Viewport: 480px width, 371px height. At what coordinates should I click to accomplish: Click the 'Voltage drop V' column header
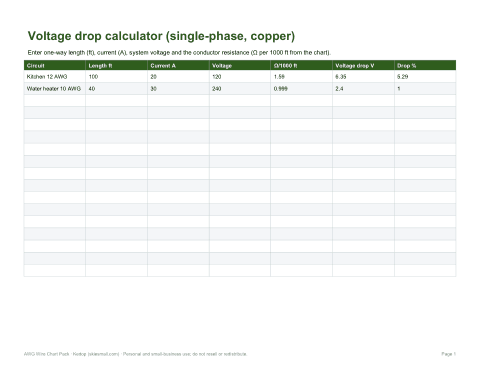click(363, 65)
